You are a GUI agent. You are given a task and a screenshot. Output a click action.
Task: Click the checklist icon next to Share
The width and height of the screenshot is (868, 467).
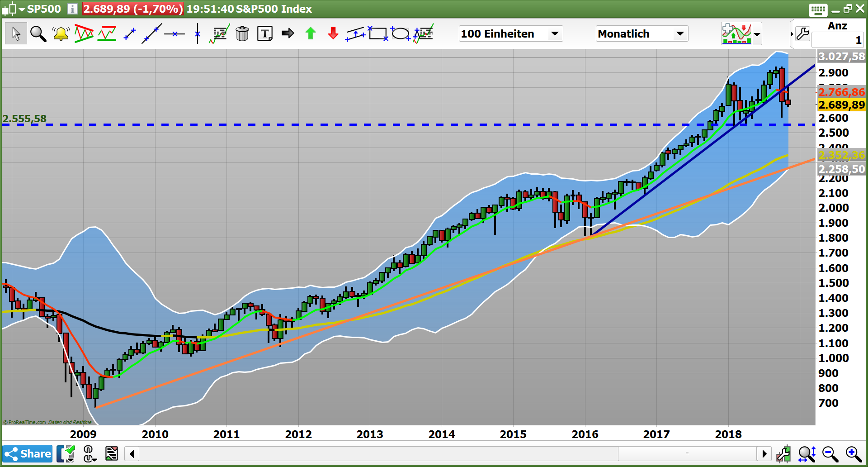pyautogui.click(x=66, y=453)
